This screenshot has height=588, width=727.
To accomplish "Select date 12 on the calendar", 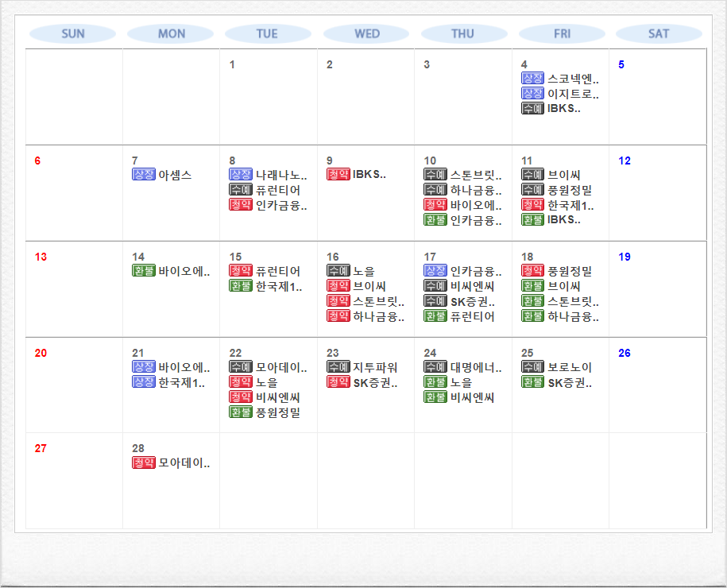I will point(624,161).
